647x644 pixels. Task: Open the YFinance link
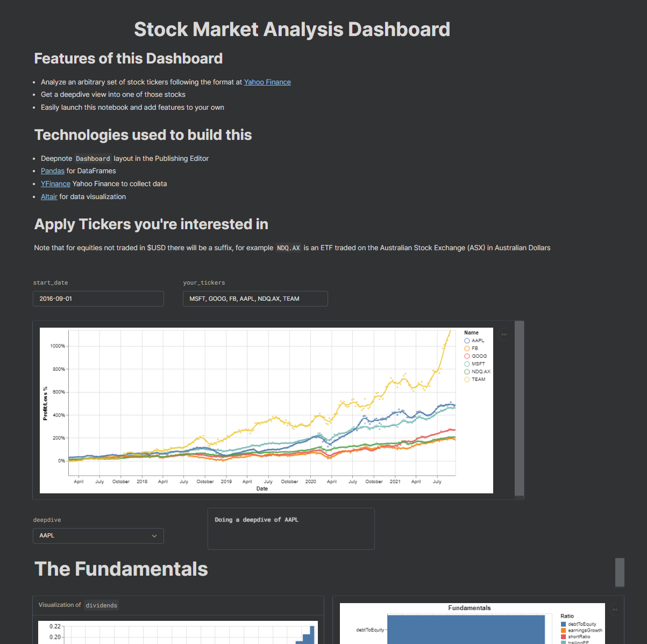coord(55,184)
